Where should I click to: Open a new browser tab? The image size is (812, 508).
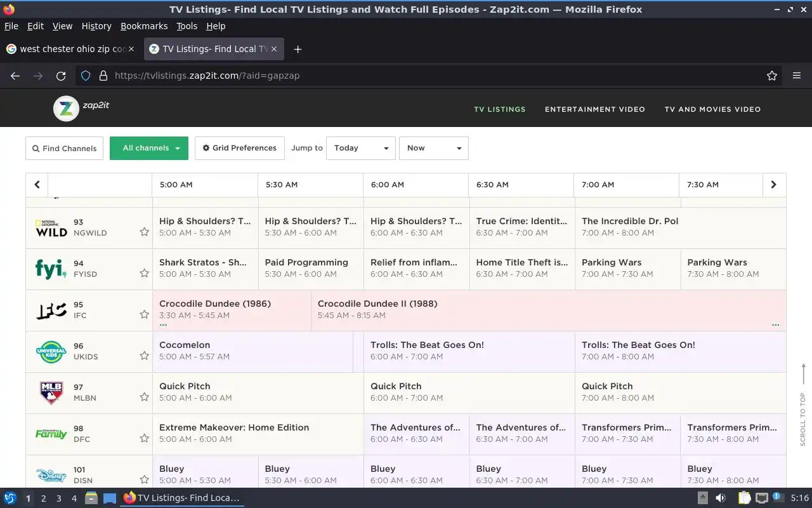pos(298,49)
